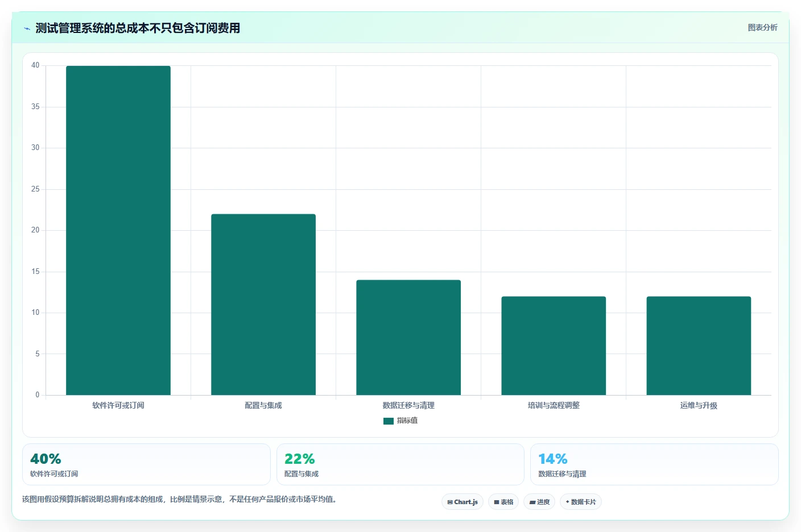The height and width of the screenshot is (532, 801).
Task: Click the chart title 测试管理系统的总成本不只包含订阅费用
Action: click(x=138, y=28)
